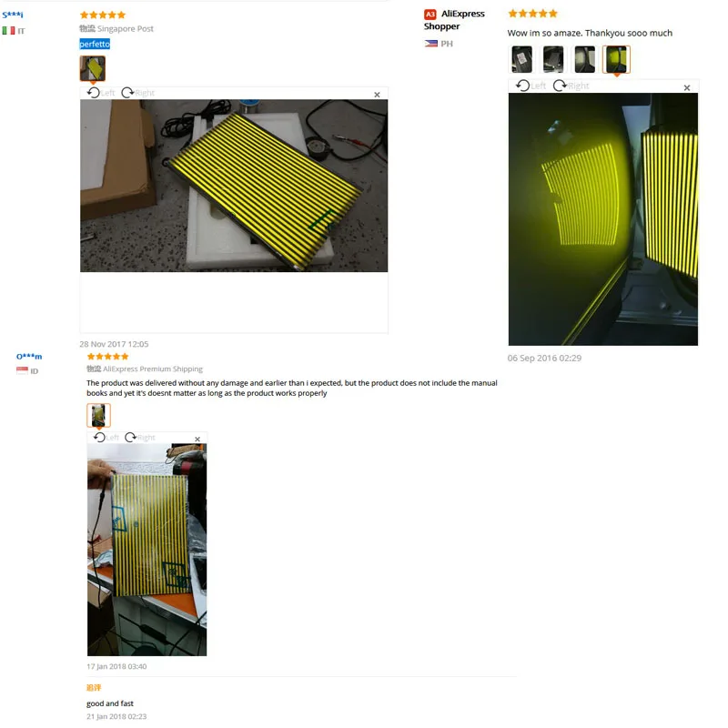The width and height of the screenshot is (728, 728).
Task: Open second thumbnail in PH shopper review
Action: point(553,59)
